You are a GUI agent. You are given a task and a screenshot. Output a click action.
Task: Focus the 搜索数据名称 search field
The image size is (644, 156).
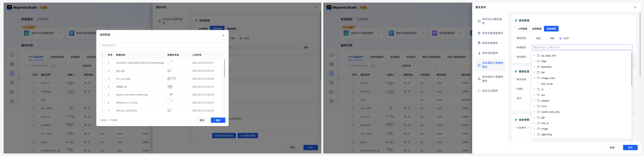click(162, 45)
